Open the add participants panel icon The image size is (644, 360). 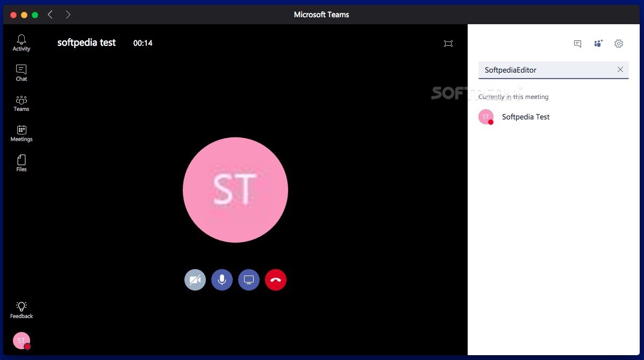(x=598, y=43)
